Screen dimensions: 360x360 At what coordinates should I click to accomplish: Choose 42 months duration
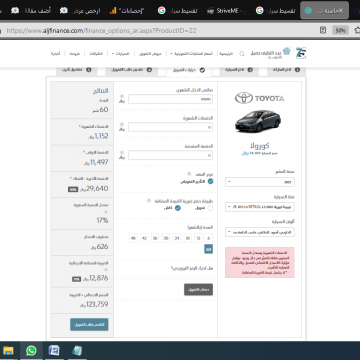click(x=144, y=238)
